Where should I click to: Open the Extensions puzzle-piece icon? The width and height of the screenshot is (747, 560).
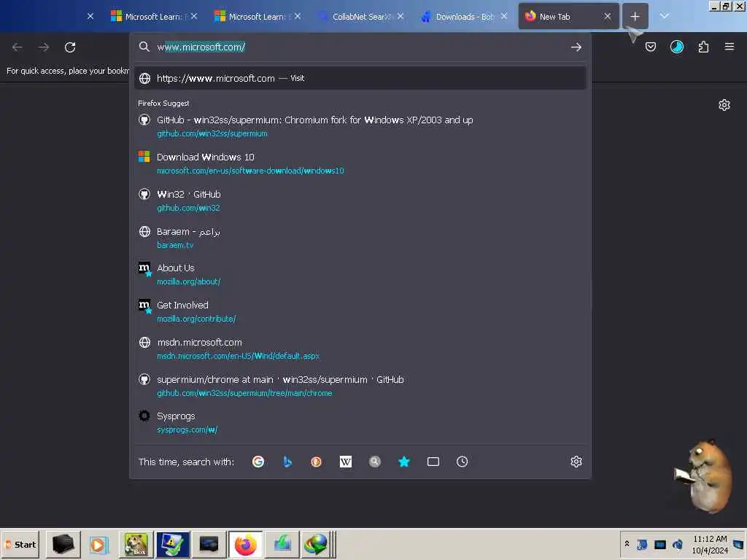(703, 47)
